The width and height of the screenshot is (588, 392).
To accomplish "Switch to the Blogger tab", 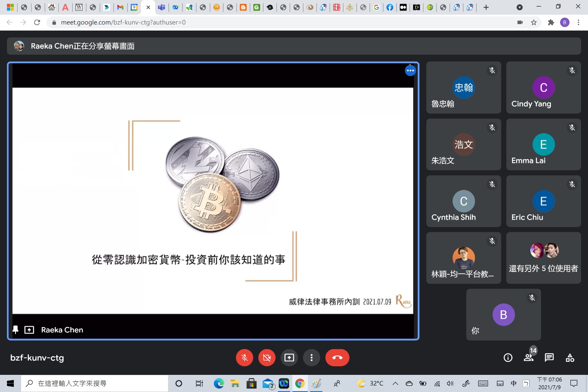I will pos(243,7).
